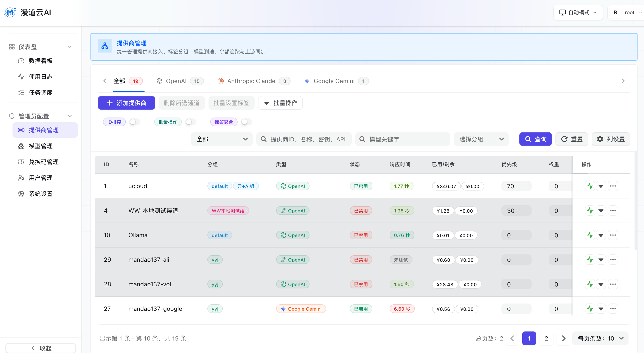Image resolution: width=644 pixels, height=353 pixels.
Task: Expand ucloud row dropdown arrow
Action: click(x=601, y=186)
